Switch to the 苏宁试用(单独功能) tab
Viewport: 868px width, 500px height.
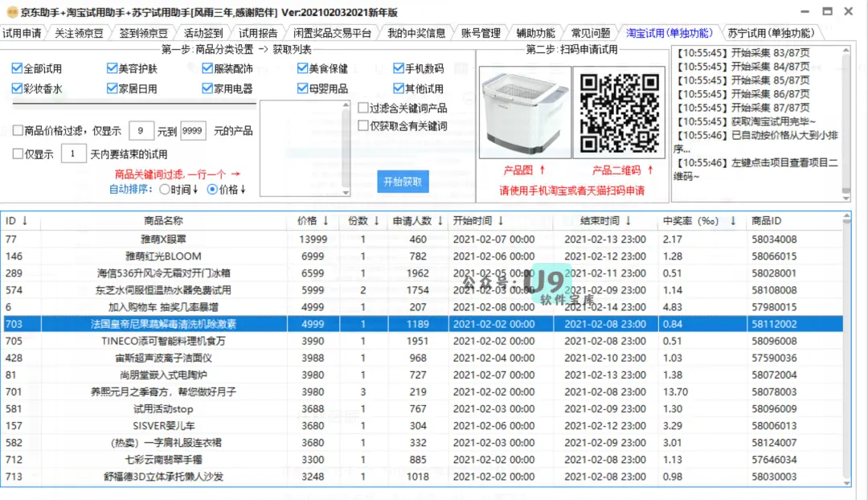tap(771, 33)
